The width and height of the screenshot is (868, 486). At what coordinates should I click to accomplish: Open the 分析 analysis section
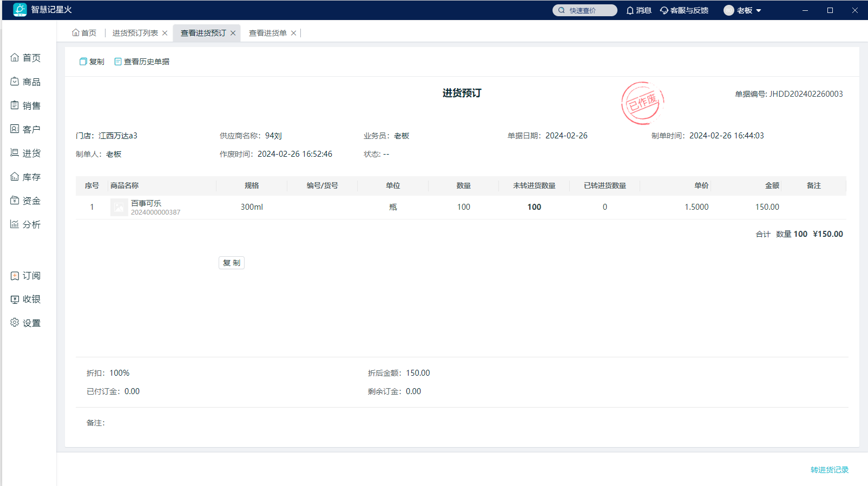tap(25, 224)
